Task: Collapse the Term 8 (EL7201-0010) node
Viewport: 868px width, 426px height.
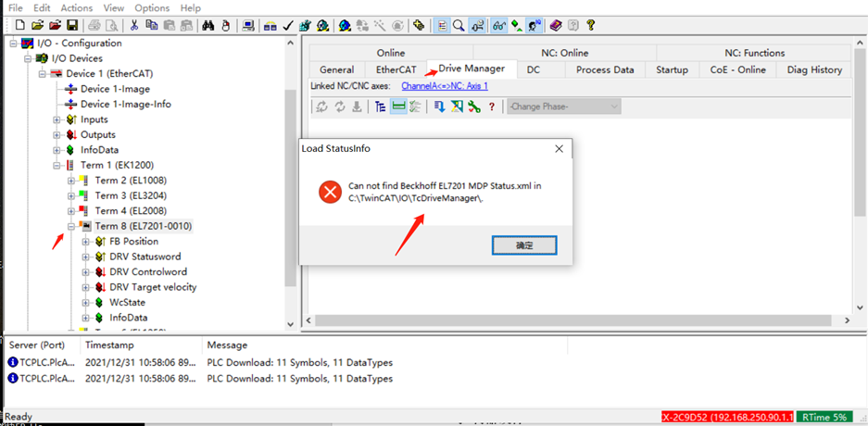Action: [70, 226]
